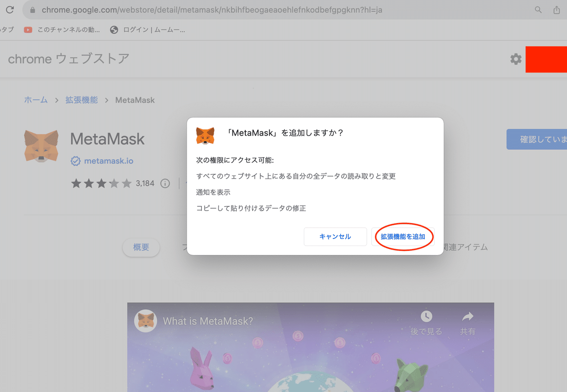The image size is (567, 392).
Task: Go to ホーム breadcrumb
Action: (x=36, y=100)
